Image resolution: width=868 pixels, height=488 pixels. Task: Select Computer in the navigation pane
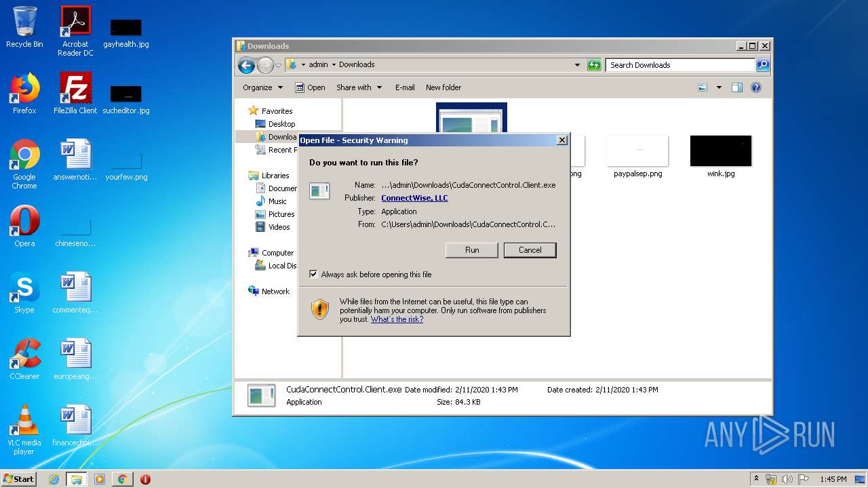(271, 253)
